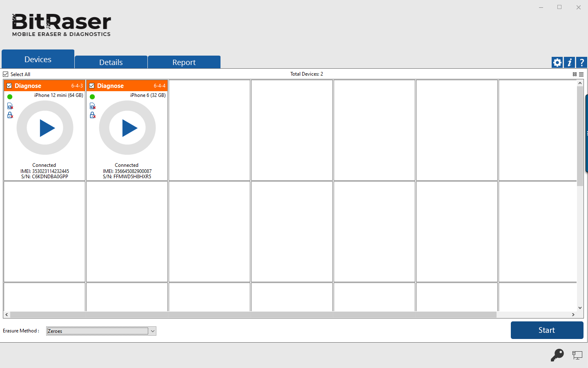Screen dimensions: 588x368
Task: Click the port number 6-4-4 label
Action: [160, 86]
